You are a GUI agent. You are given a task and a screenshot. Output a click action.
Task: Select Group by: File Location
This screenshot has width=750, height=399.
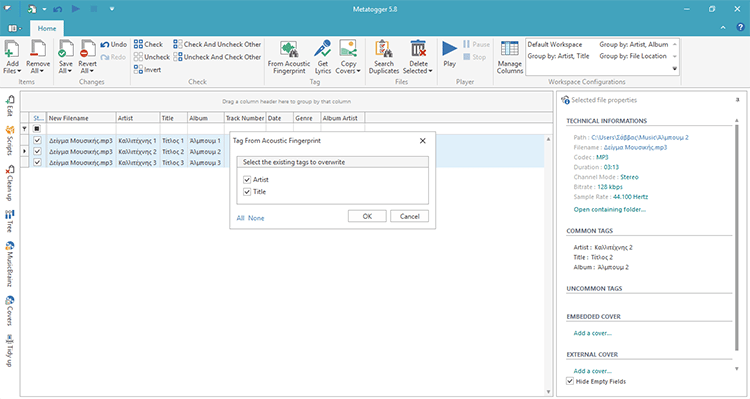coord(633,56)
